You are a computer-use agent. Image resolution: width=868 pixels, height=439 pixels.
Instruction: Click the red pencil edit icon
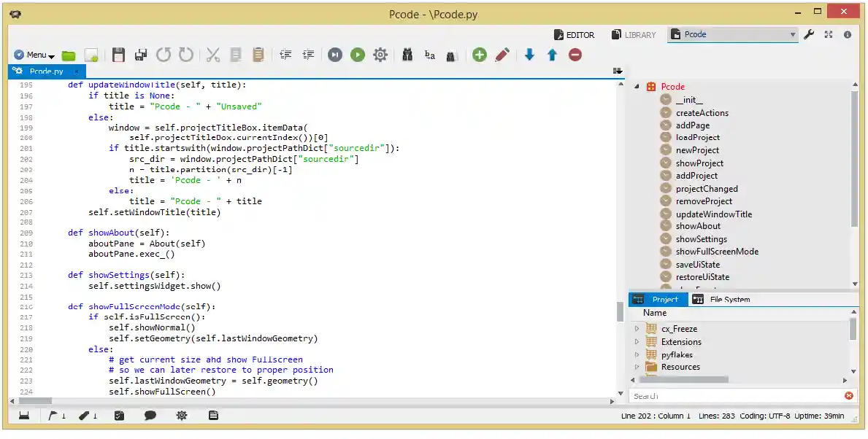click(502, 55)
